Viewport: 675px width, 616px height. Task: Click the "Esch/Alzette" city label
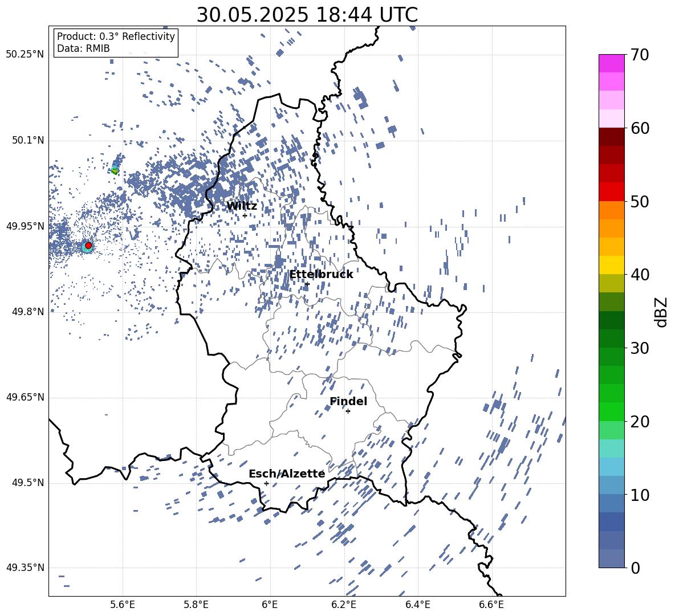tap(287, 474)
